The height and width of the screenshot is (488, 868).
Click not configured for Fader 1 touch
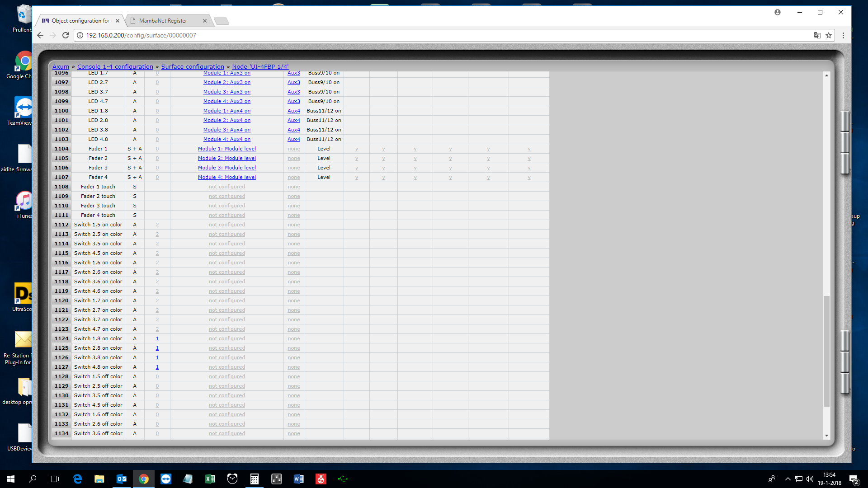[226, 187]
